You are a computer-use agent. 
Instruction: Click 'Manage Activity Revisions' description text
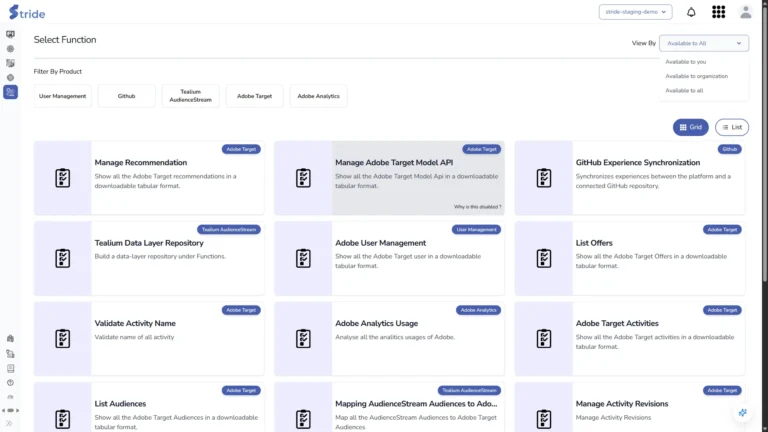(x=613, y=417)
